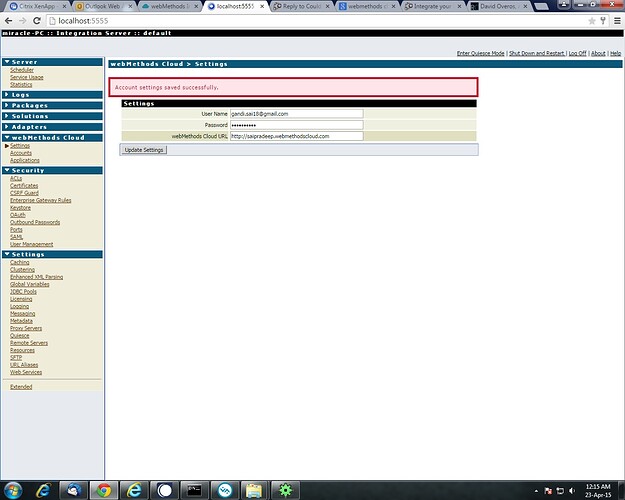Screen dimensions: 625x500
Task: Reload the localhost:5555 page
Action: [37, 21]
